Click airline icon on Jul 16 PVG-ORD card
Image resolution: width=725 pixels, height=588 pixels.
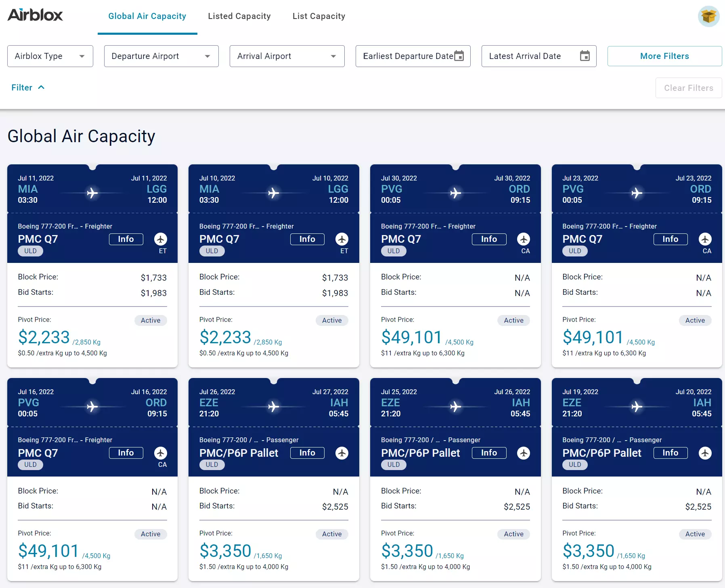point(161,453)
